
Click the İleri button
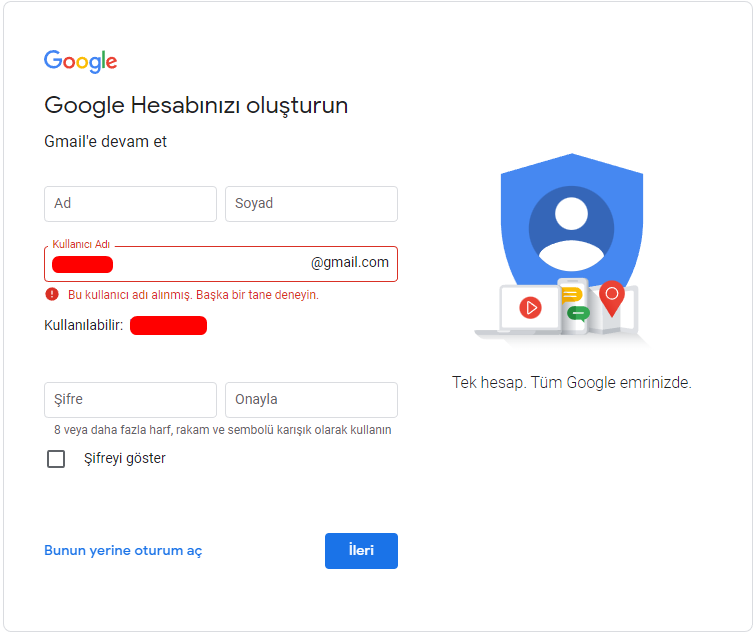(x=361, y=551)
